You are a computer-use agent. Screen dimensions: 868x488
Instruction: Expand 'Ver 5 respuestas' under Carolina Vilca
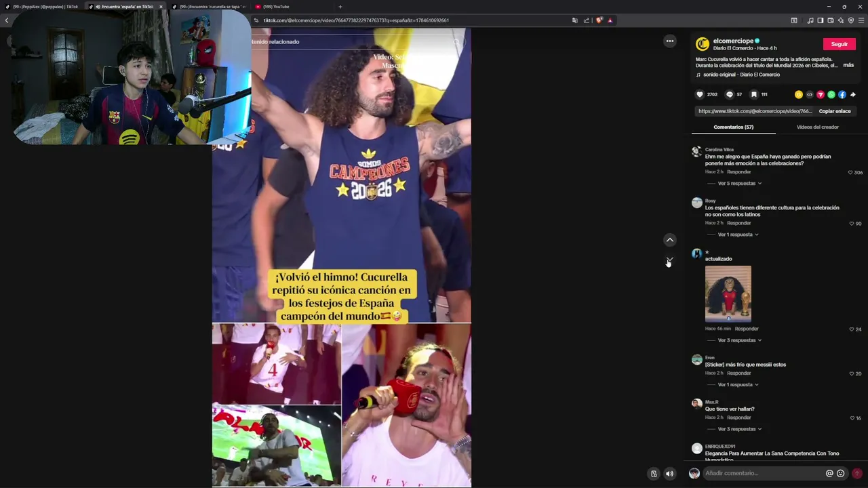(x=739, y=184)
